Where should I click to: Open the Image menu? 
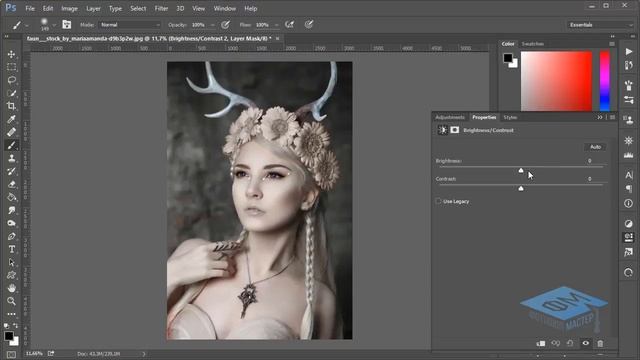coord(69,8)
